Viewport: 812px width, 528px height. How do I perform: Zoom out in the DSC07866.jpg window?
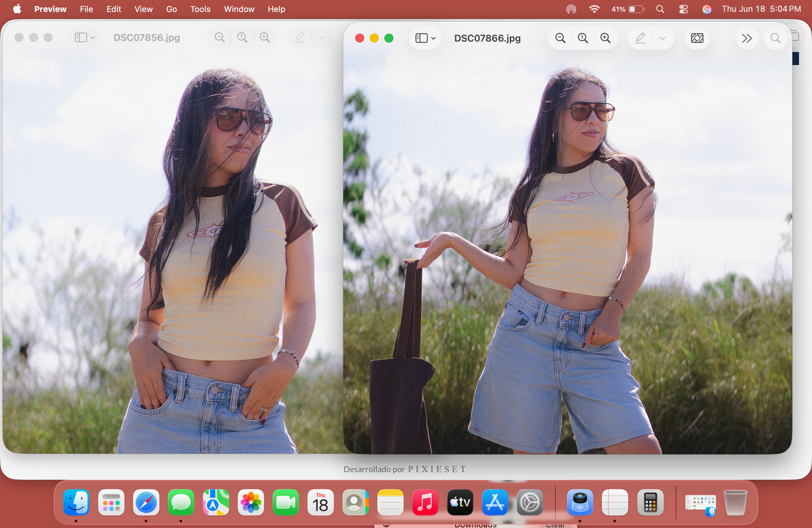click(x=560, y=38)
